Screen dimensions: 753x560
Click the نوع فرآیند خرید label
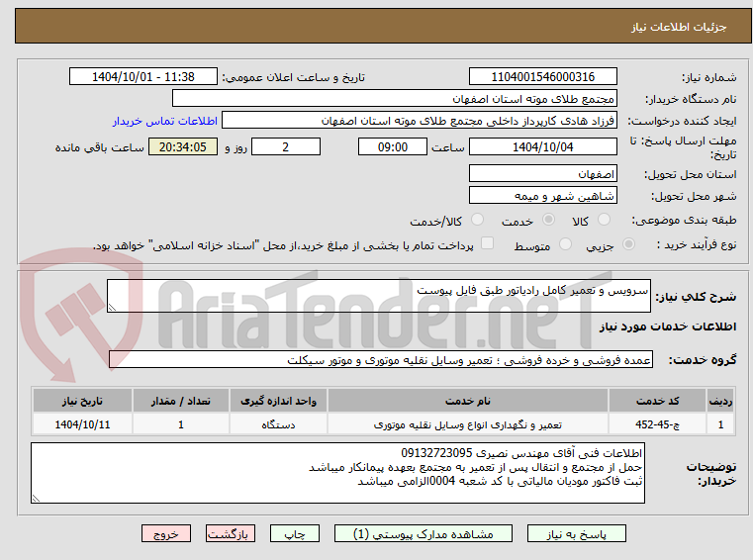[x=697, y=245]
